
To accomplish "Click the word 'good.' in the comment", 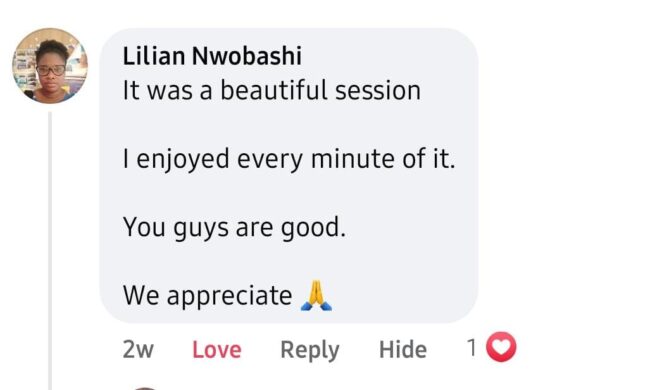I will [x=313, y=228].
